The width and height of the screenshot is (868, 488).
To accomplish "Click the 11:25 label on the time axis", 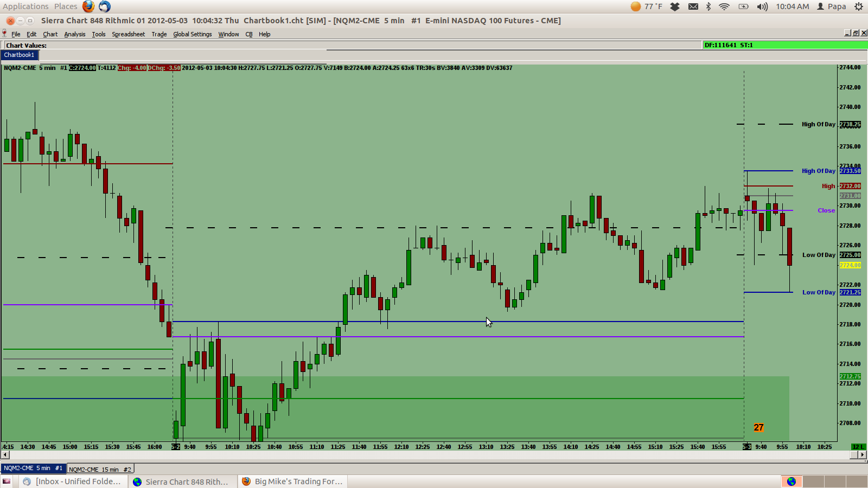I will [x=337, y=447].
